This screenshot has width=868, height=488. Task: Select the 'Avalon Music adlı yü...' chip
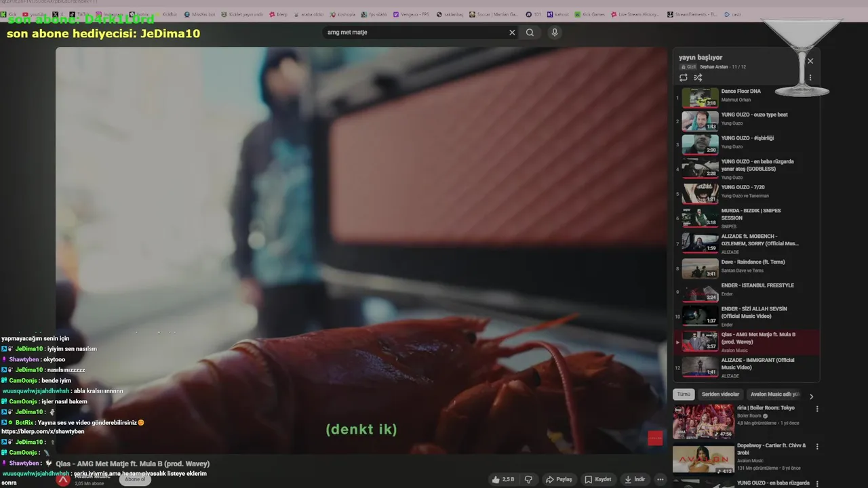point(774,394)
